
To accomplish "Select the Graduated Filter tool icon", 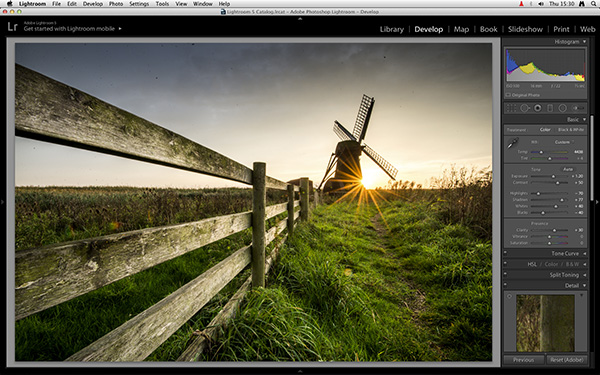I will 550,108.
